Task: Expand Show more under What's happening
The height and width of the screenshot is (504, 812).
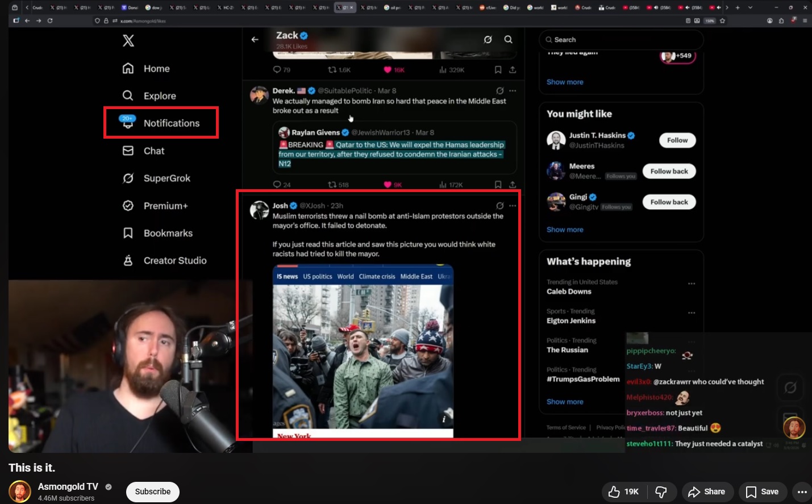Action: 565,402
